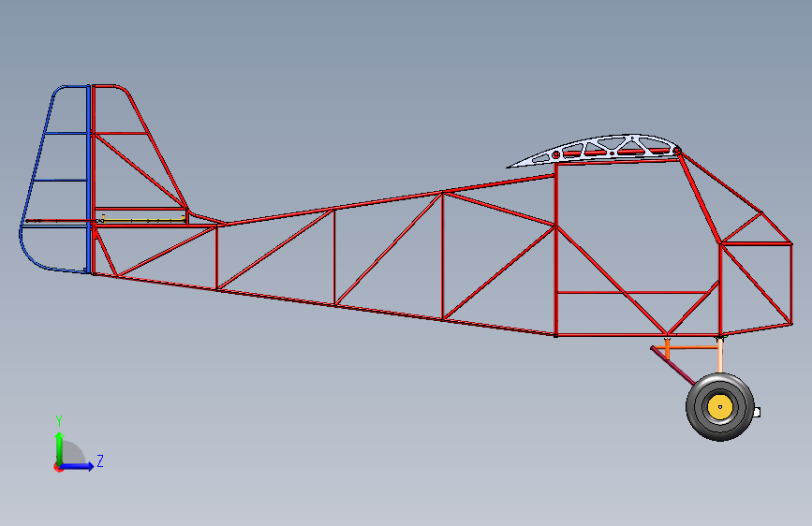Select the yellow wheel hub
Viewport: 812px width, 526px height.
pyautogui.click(x=720, y=407)
